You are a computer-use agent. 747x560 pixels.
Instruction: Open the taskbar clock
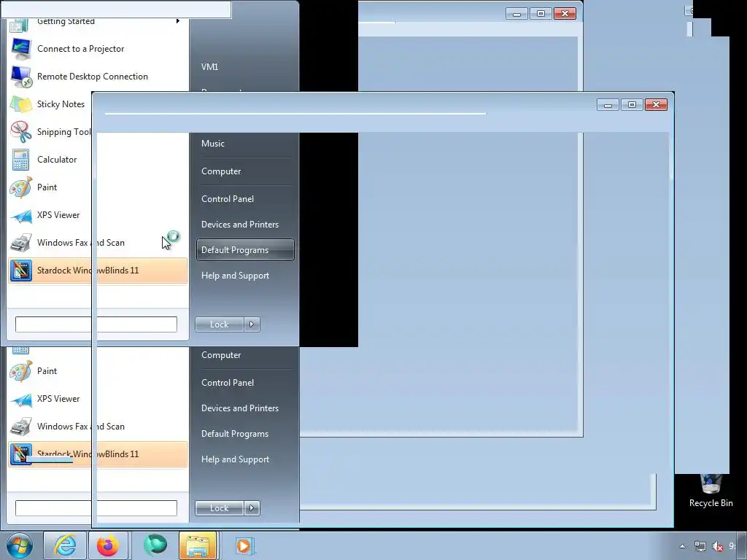732,546
